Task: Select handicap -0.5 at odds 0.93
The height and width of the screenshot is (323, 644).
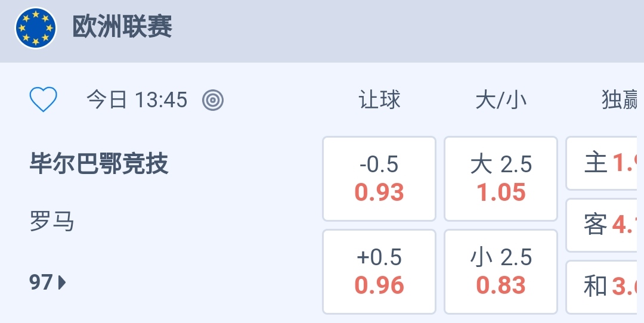Action: (x=379, y=179)
